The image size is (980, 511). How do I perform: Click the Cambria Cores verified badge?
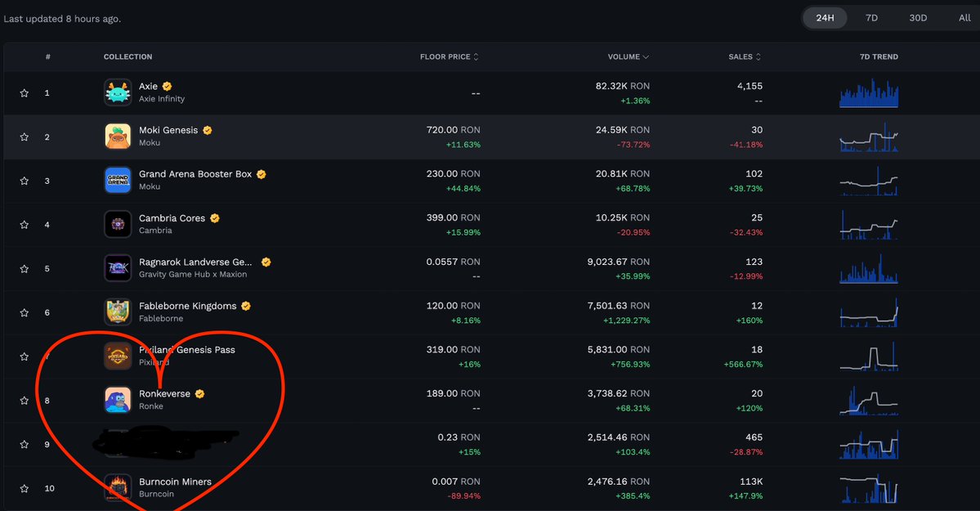pyautogui.click(x=215, y=218)
